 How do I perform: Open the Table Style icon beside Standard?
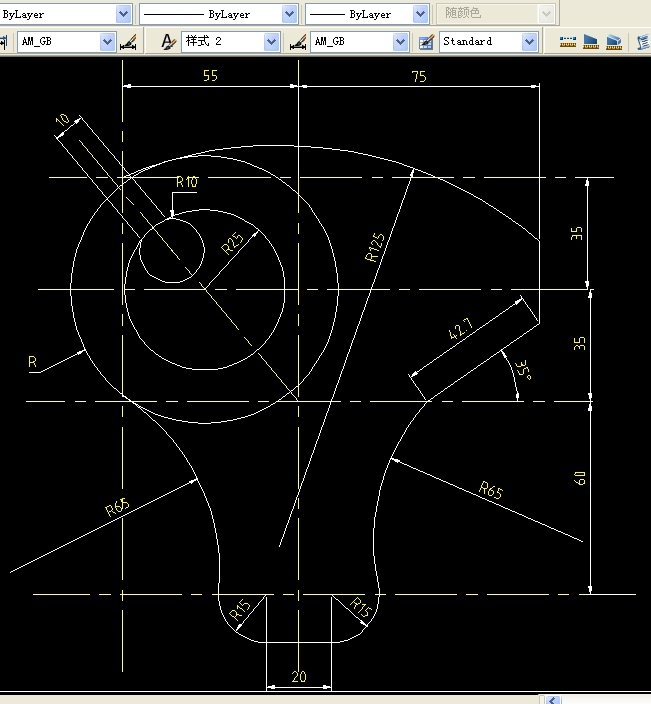[x=426, y=42]
